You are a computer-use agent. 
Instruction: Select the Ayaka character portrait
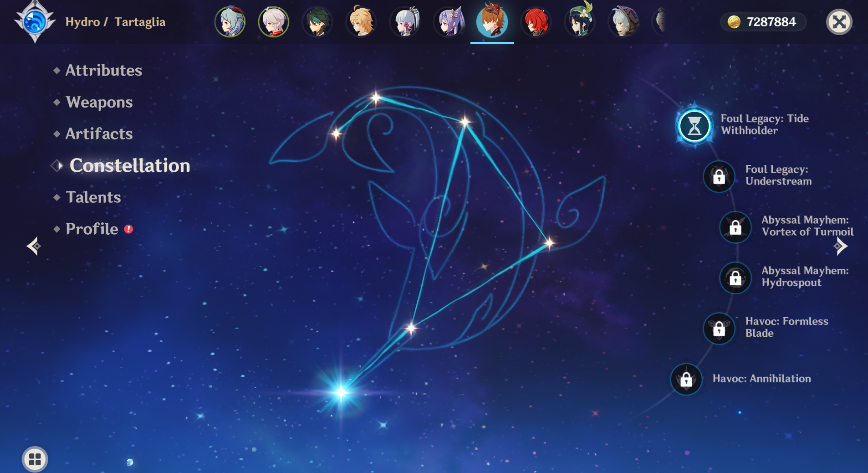click(405, 21)
